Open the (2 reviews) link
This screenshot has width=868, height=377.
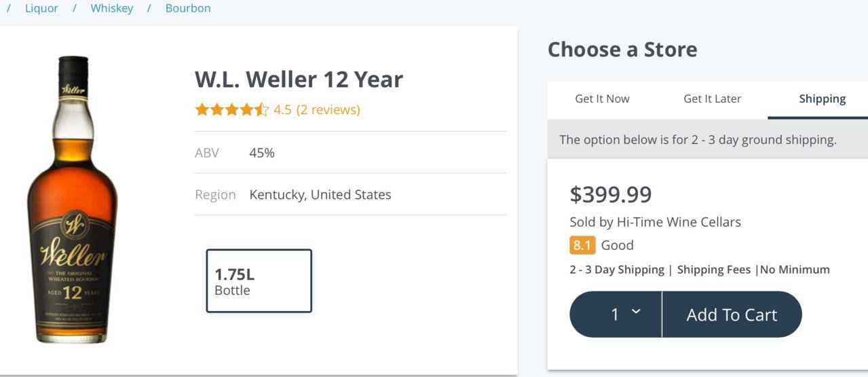[x=328, y=109]
